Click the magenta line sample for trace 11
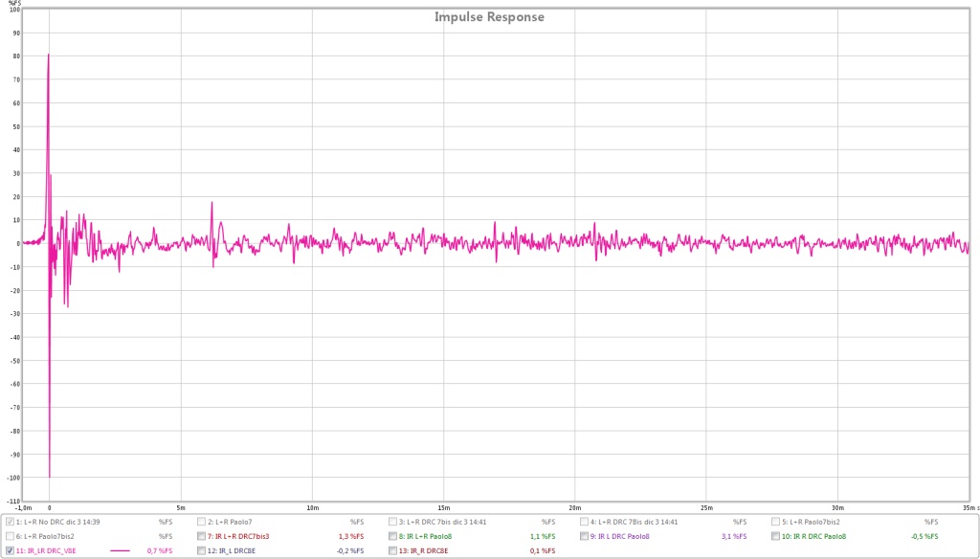The height and width of the screenshot is (559, 980). pos(120,551)
